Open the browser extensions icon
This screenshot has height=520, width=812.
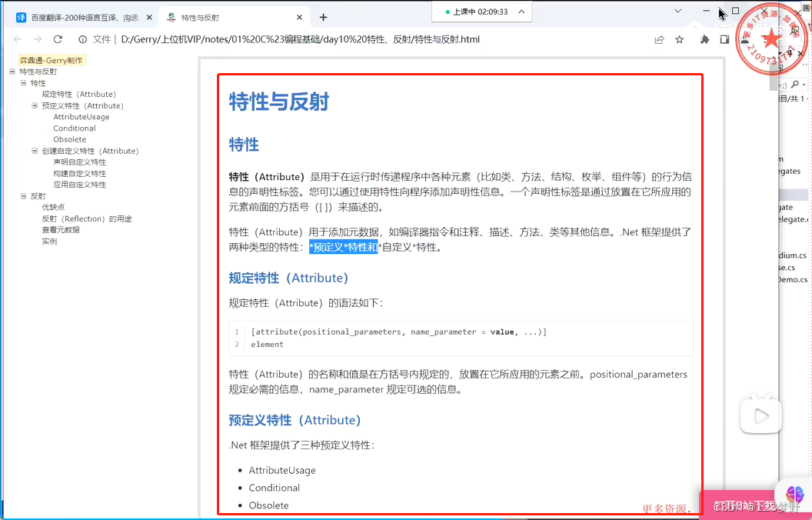(x=705, y=41)
